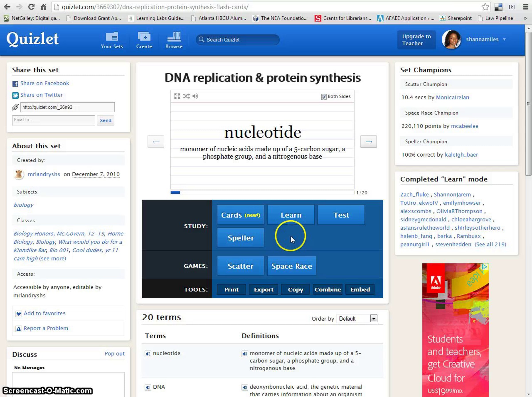Screen dimensions: 532x397
Task: Open the Your Sets icon in header
Action: (112, 37)
